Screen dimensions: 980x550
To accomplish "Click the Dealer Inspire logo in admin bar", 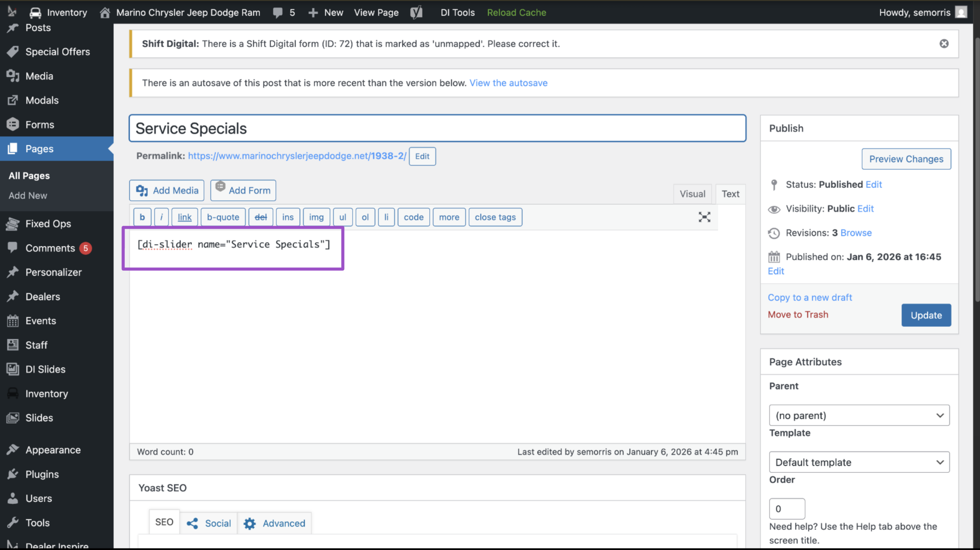I will point(12,12).
